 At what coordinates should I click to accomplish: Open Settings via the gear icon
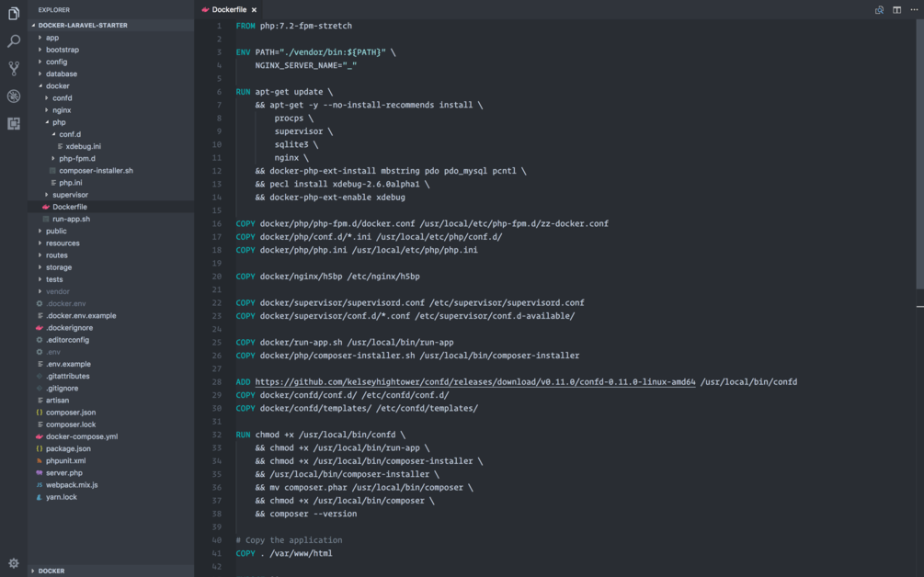pos(13,562)
